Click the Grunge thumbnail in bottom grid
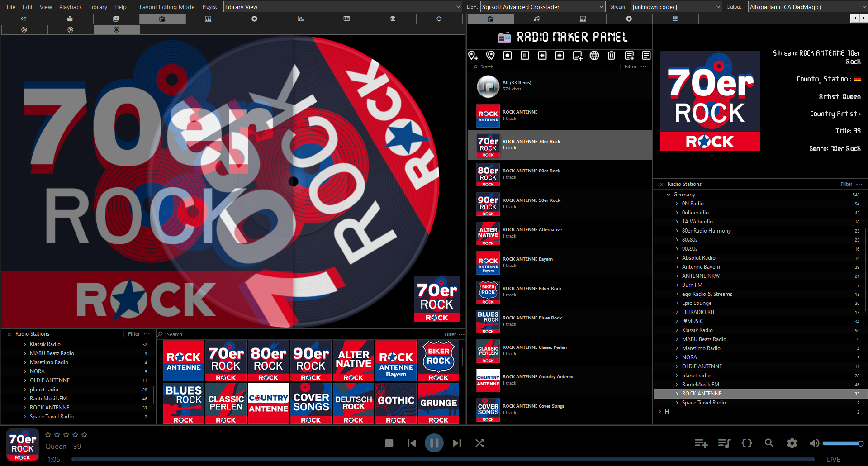This screenshot has height=466, width=868. click(x=438, y=404)
